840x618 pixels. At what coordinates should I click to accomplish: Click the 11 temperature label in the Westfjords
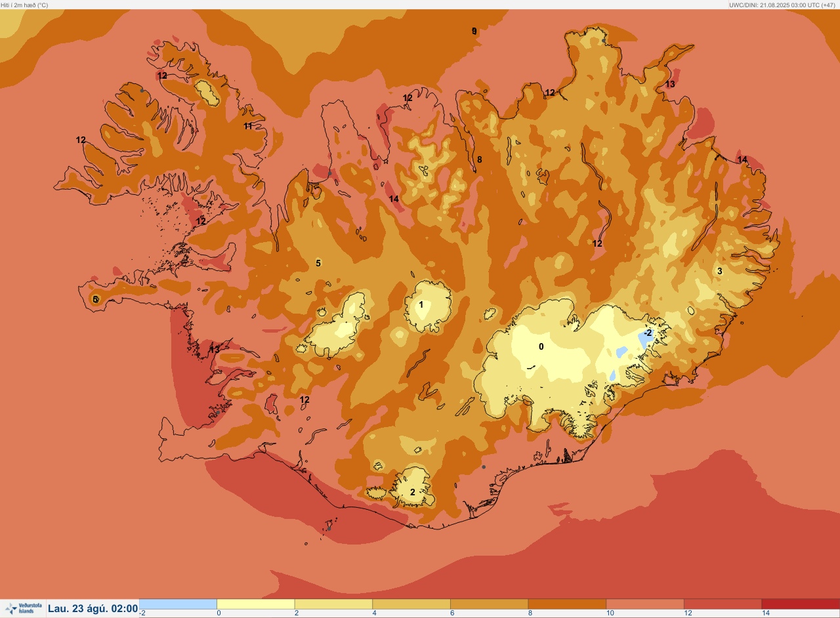pos(248,126)
